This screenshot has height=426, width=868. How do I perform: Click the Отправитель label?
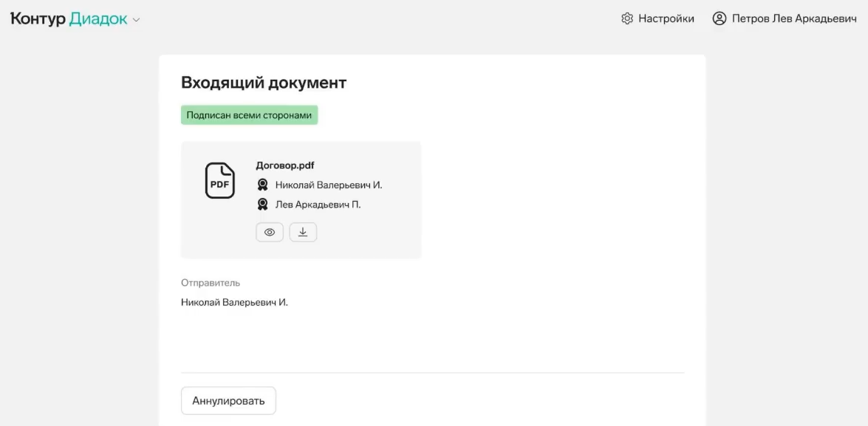click(211, 283)
